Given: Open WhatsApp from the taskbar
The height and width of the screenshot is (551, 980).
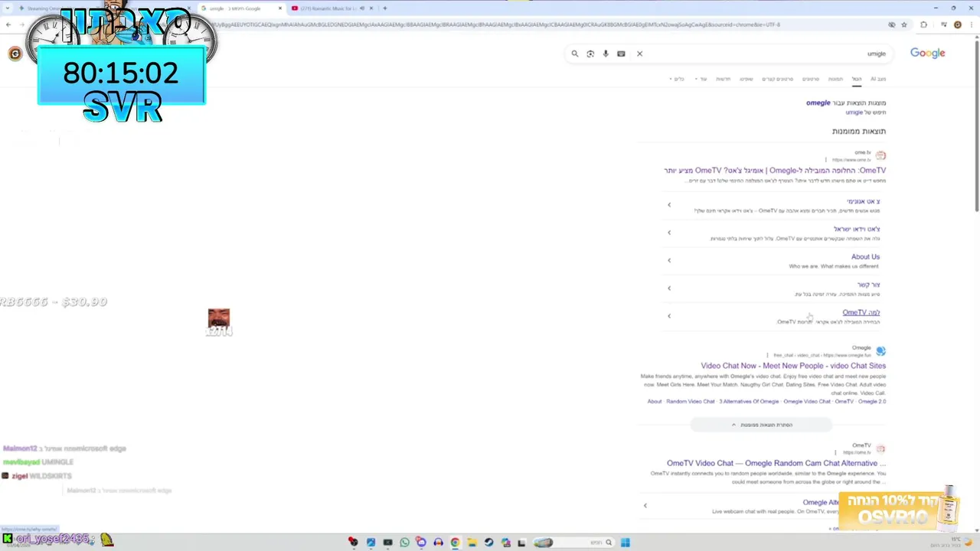Looking at the screenshot, I should pyautogui.click(x=405, y=543).
